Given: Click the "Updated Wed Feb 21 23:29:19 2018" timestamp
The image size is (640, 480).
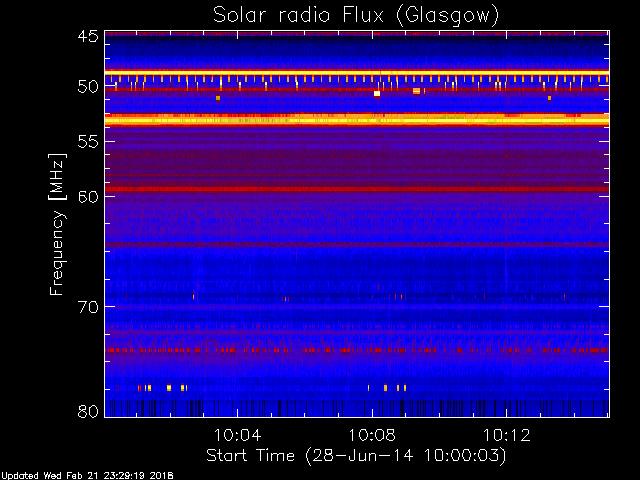Looking at the screenshot, I should point(87,476).
